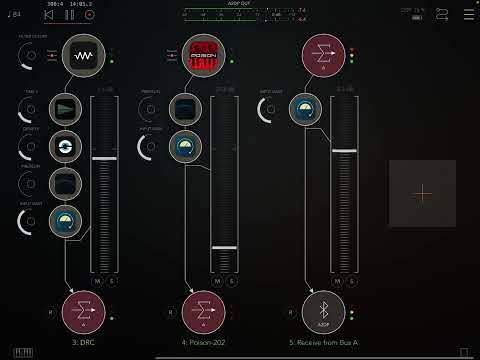The height and width of the screenshot is (360, 480).
Task: Select the '5: Receive from Bus A' channel title
Action: pos(323,343)
